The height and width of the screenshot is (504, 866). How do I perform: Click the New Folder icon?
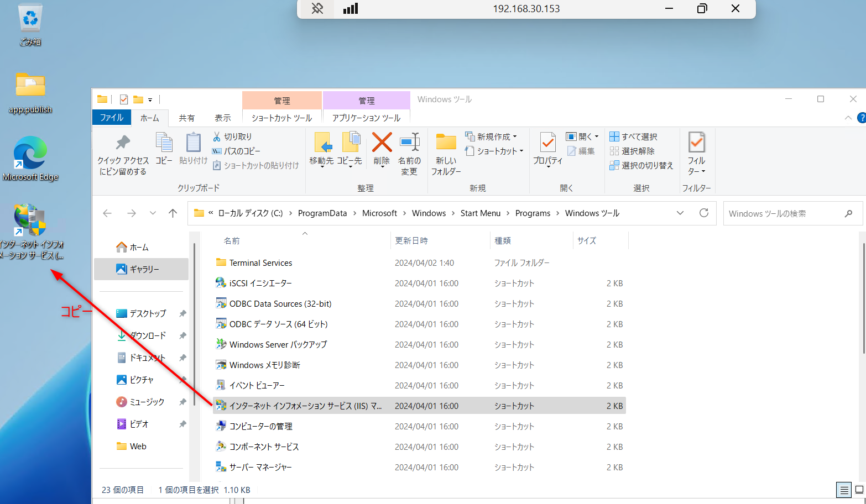click(x=446, y=143)
